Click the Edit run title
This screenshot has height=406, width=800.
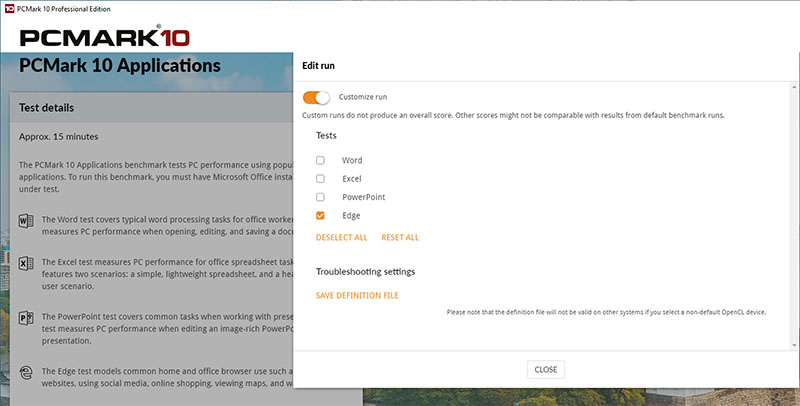coord(318,65)
